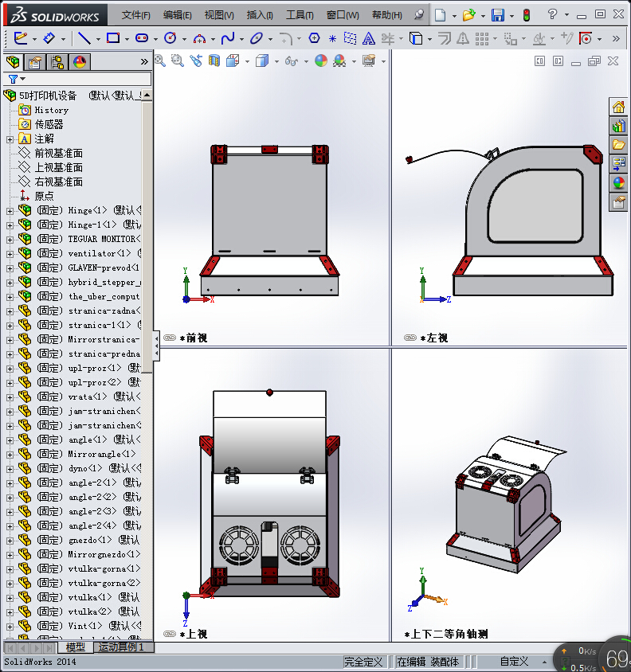Click the New document icon

[x=440, y=15]
